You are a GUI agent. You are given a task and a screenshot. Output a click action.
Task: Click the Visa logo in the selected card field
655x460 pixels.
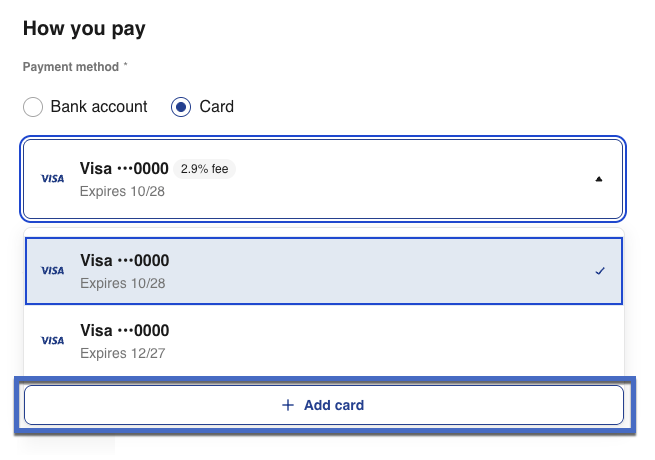[x=52, y=179]
